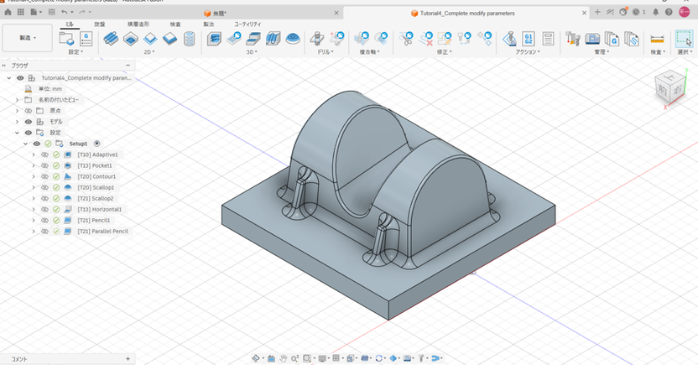
Task: Click the Measure ruler icon
Action: tap(657, 39)
